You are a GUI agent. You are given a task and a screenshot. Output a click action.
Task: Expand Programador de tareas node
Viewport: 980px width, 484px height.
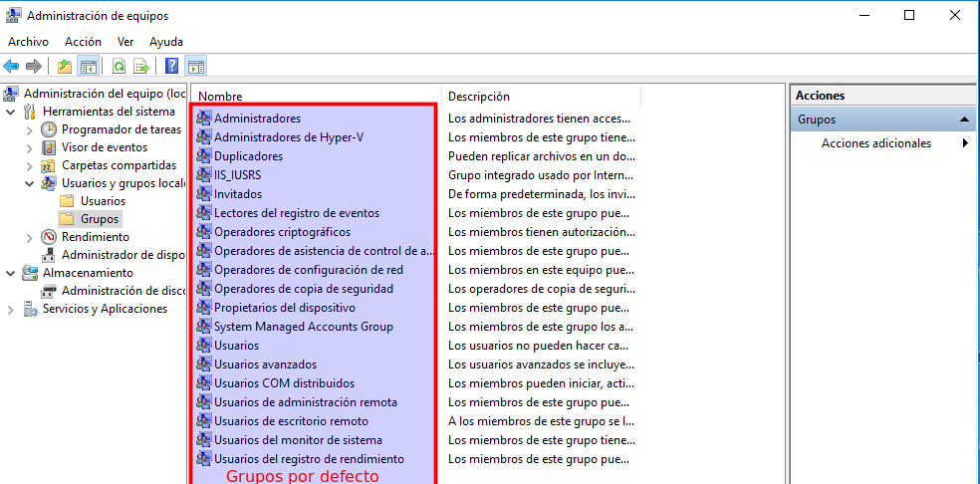29,130
